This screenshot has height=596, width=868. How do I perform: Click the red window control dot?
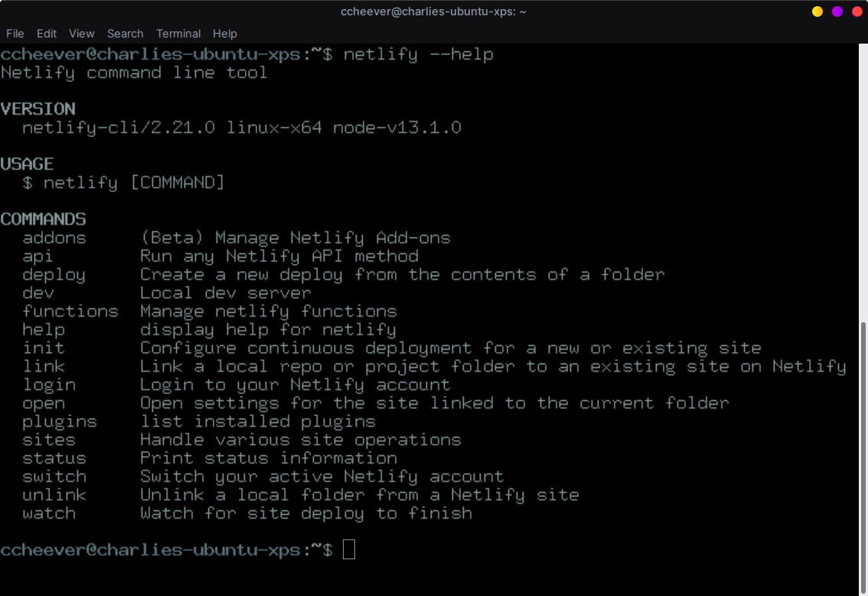(x=859, y=11)
